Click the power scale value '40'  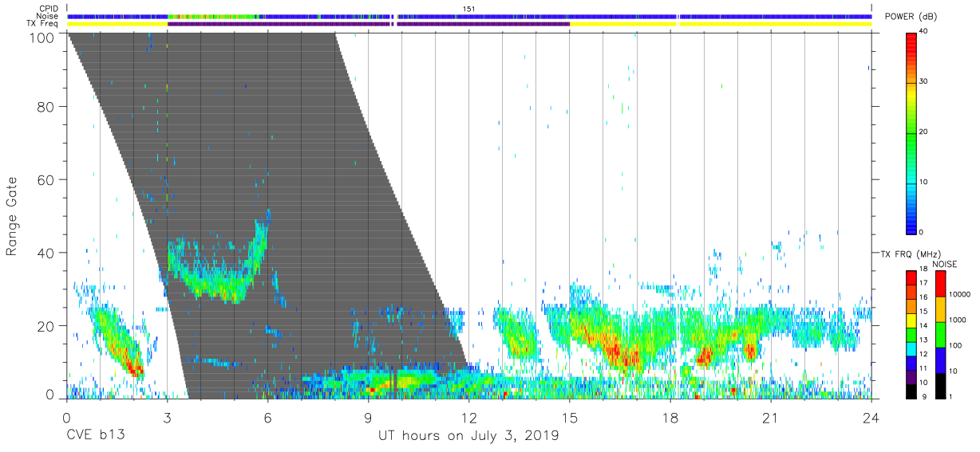coord(924,31)
